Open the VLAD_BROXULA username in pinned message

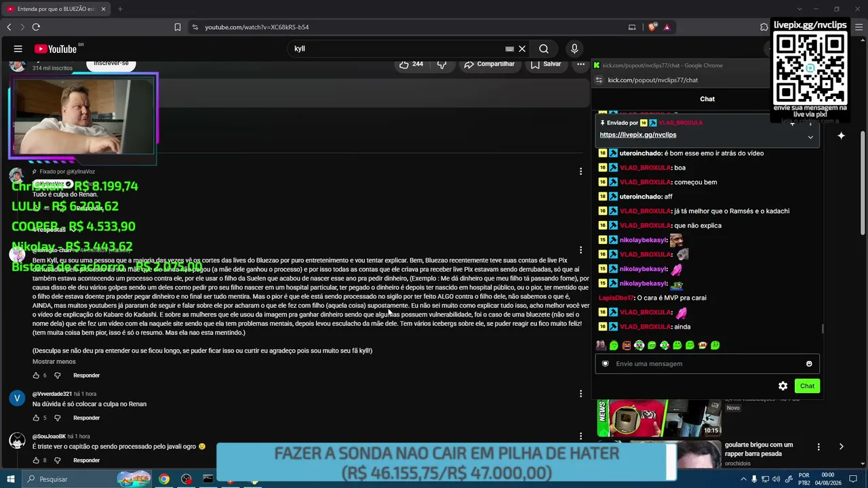[x=680, y=123]
